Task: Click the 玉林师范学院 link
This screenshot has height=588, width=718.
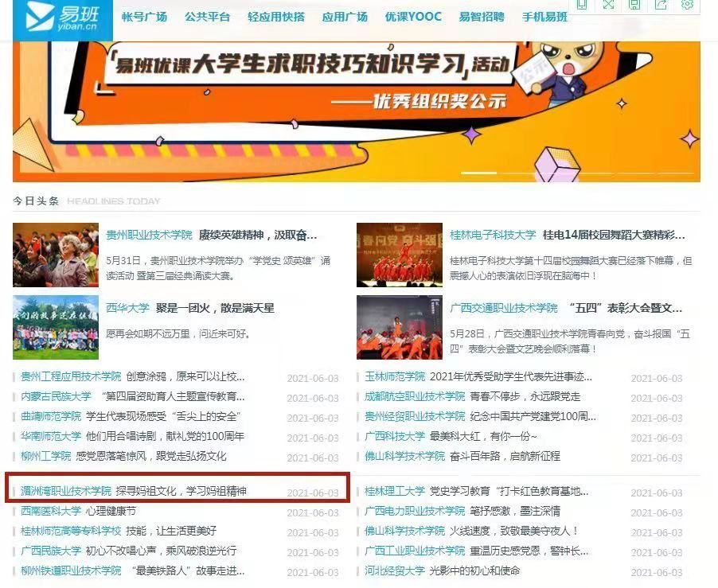Action: pos(395,376)
